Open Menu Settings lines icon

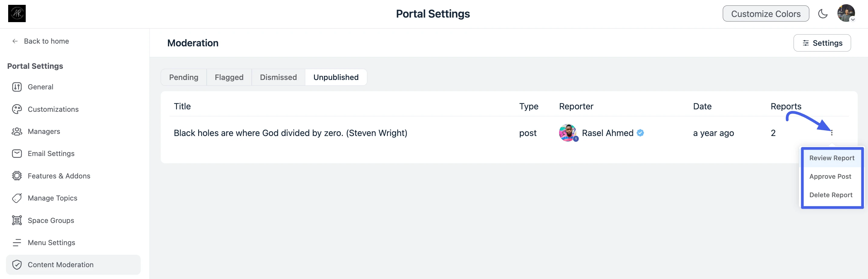pos(17,243)
